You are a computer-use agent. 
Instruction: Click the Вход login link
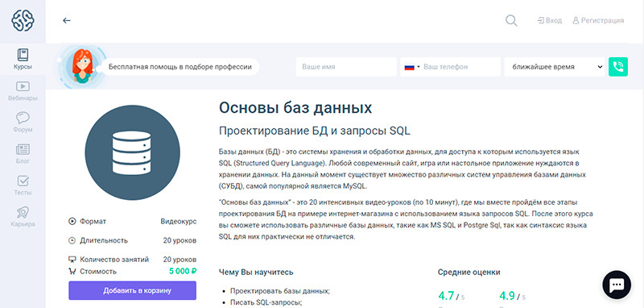pos(550,21)
